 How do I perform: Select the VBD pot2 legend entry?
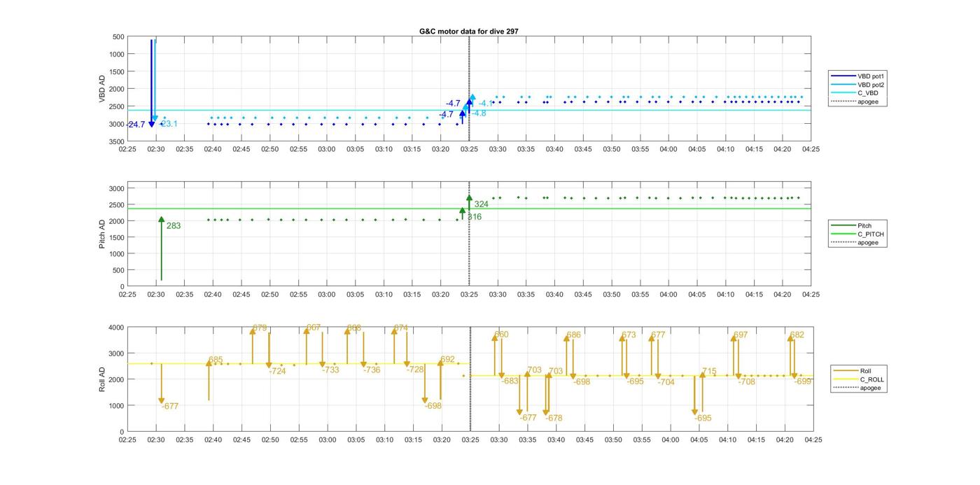[858, 85]
